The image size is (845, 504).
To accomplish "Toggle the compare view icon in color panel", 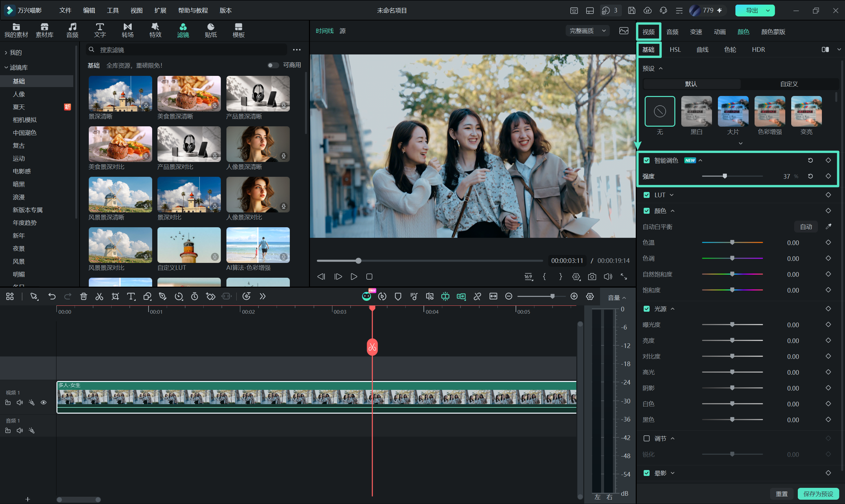I will click(x=825, y=49).
